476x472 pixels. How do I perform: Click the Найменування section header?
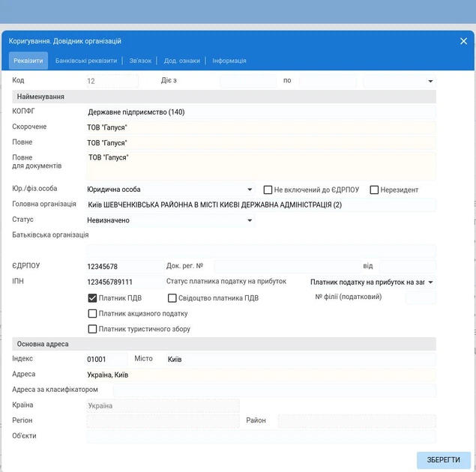click(x=224, y=97)
